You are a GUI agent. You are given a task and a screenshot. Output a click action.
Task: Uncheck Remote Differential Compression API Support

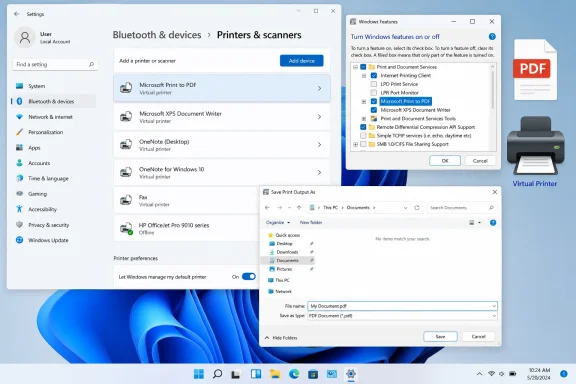pyautogui.click(x=363, y=127)
